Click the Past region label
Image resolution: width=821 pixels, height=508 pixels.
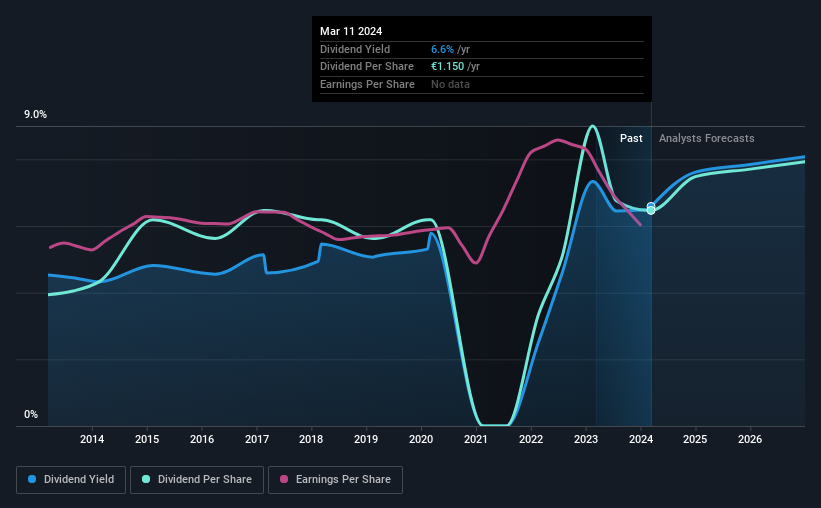click(x=631, y=138)
